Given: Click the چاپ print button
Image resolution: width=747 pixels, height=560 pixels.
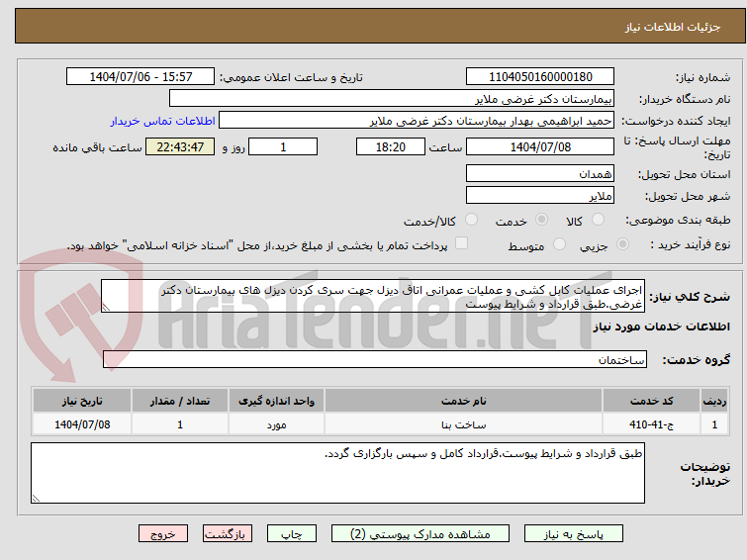Looking at the screenshot, I should click(x=292, y=534).
